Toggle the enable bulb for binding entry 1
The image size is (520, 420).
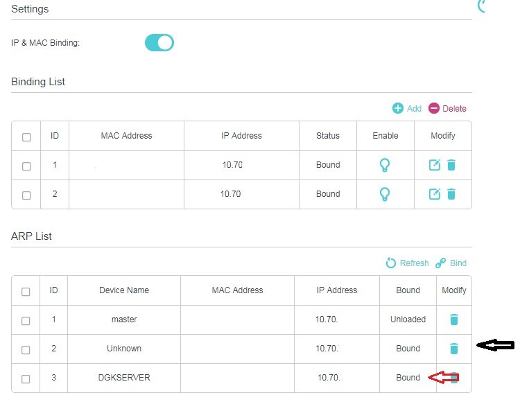[x=385, y=165]
